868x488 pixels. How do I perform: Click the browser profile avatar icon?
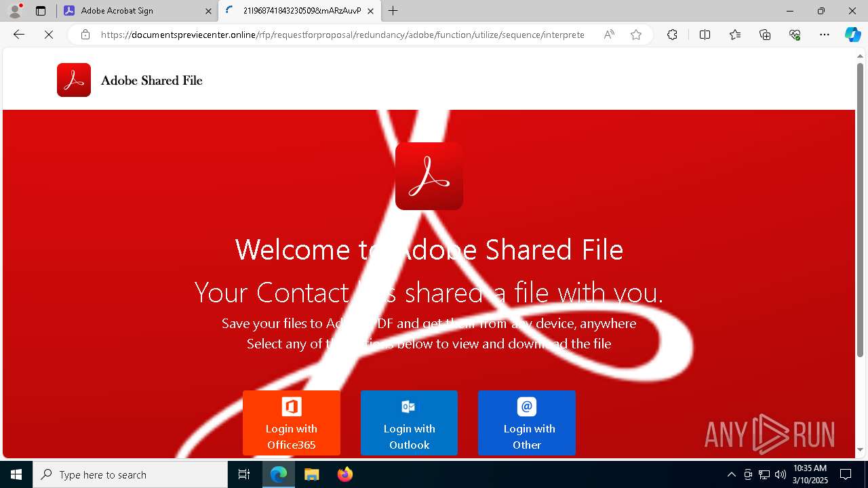tap(14, 10)
